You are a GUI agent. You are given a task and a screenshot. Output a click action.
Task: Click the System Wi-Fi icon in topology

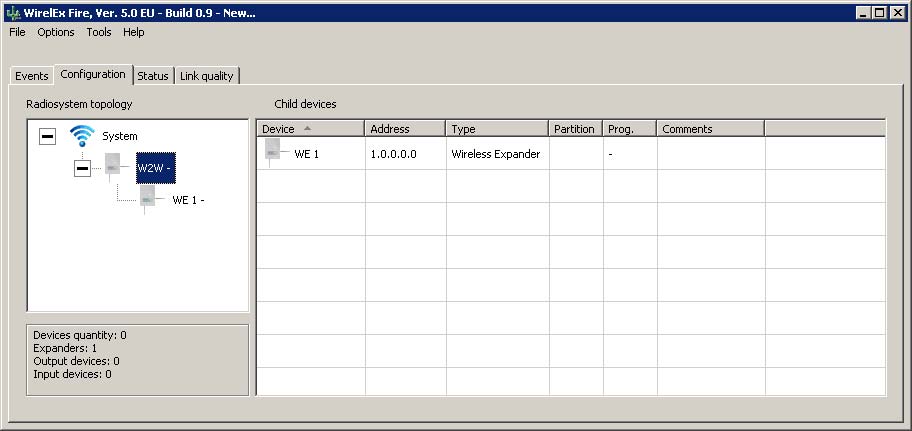coord(81,136)
